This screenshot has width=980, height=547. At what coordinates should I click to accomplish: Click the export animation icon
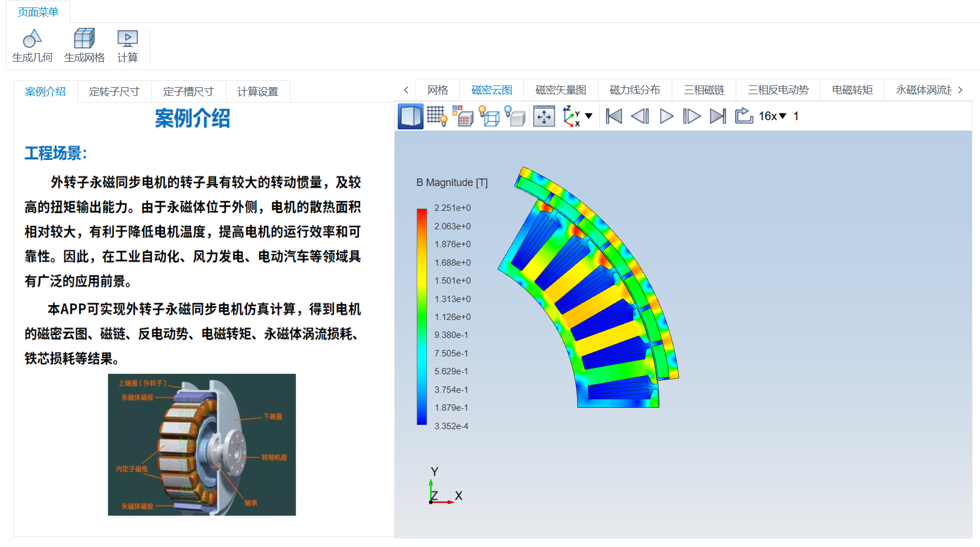pos(744,116)
